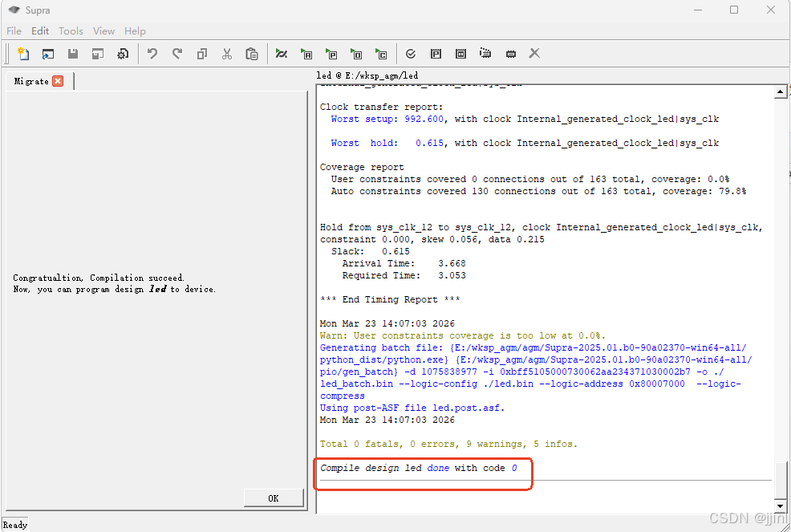Click the 'Warn: User constraints coverage is too low' line
Image resolution: width=791 pixels, height=532 pixels.
point(463,335)
